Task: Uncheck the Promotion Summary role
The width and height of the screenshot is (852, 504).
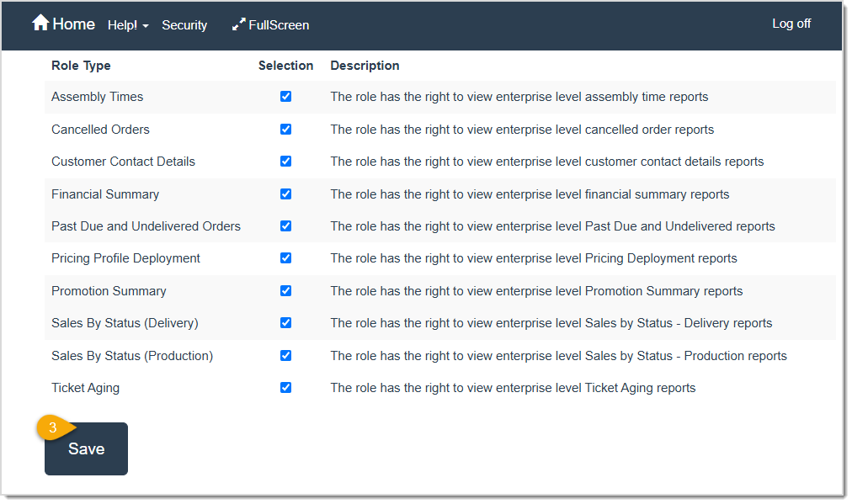Action: coord(285,290)
